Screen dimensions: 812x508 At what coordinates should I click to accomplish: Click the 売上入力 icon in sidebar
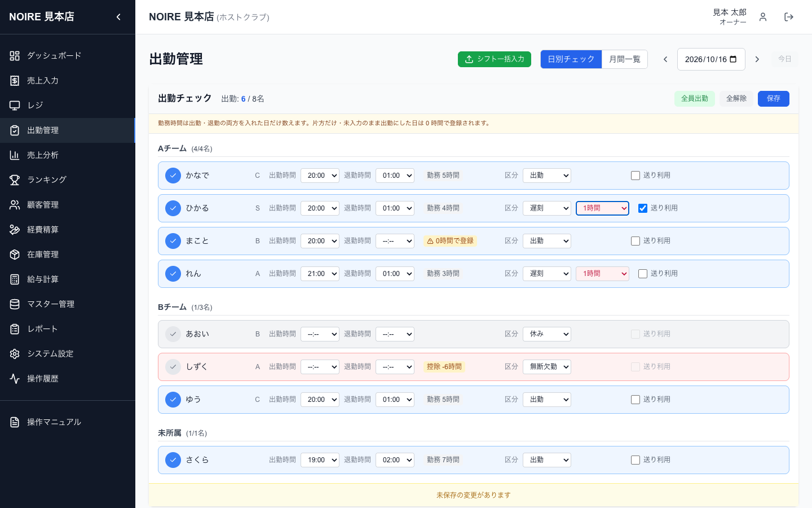point(15,81)
